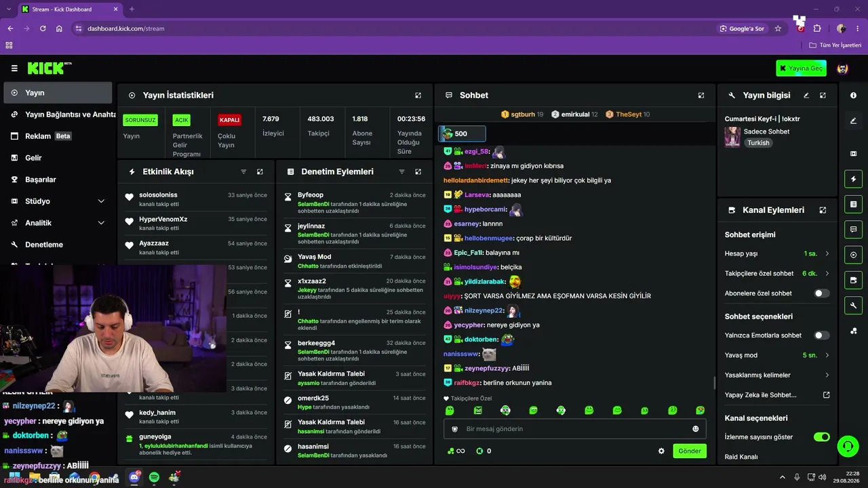Open the Yavaş mod 5 sn. setting
The height and width of the screenshot is (488, 868).
777,355
